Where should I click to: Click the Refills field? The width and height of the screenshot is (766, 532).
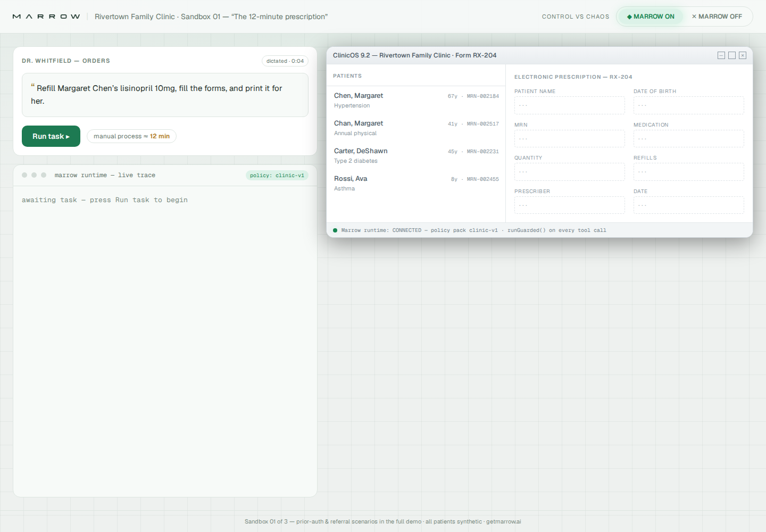pos(689,172)
